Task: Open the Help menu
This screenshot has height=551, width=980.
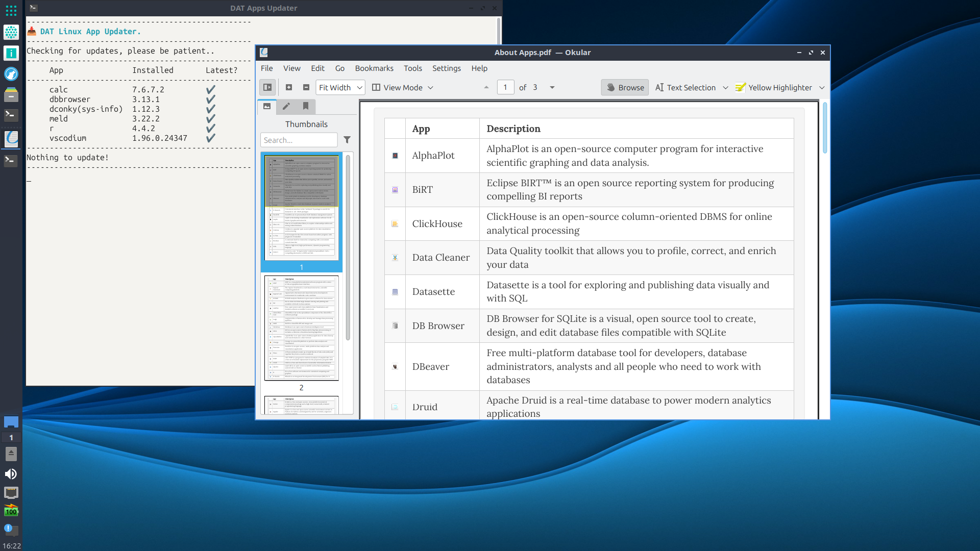Action: [479, 68]
